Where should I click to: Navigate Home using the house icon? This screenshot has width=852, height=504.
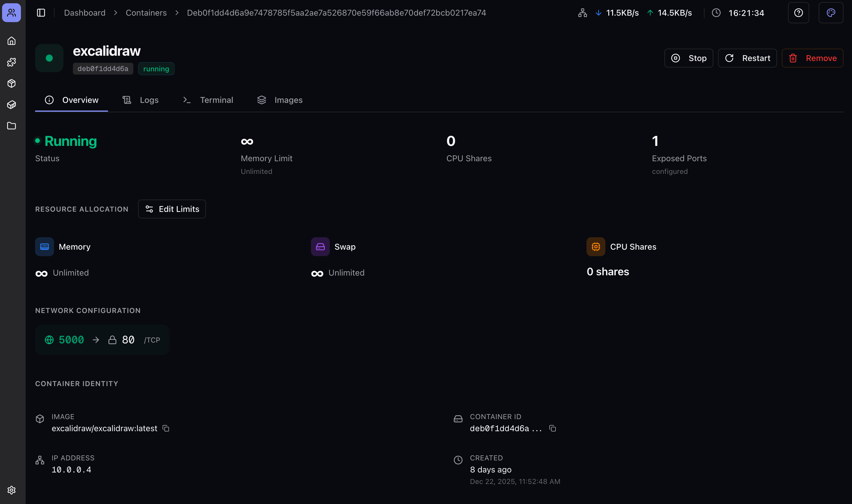pyautogui.click(x=12, y=40)
